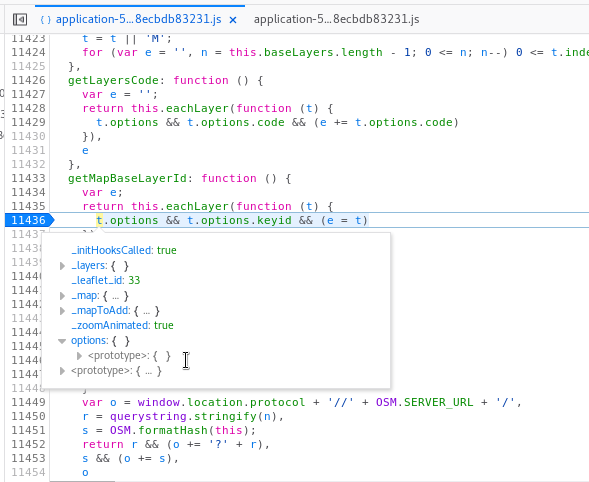The height and width of the screenshot is (482, 589).
Task: Switch to the second application-5...8ecbdb83231.js tab
Action: (x=336, y=19)
